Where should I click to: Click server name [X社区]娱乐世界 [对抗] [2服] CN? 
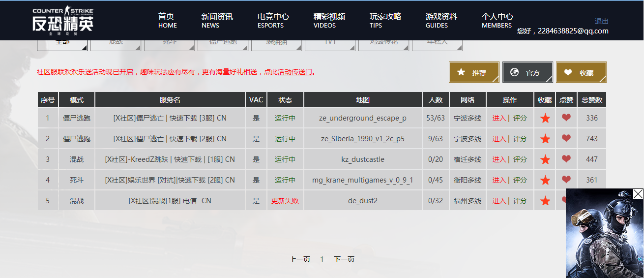[170, 180]
